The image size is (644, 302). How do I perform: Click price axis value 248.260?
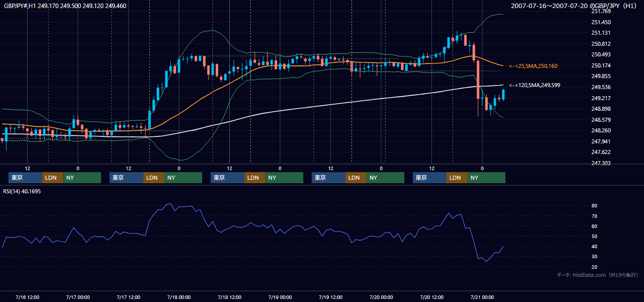click(601, 130)
